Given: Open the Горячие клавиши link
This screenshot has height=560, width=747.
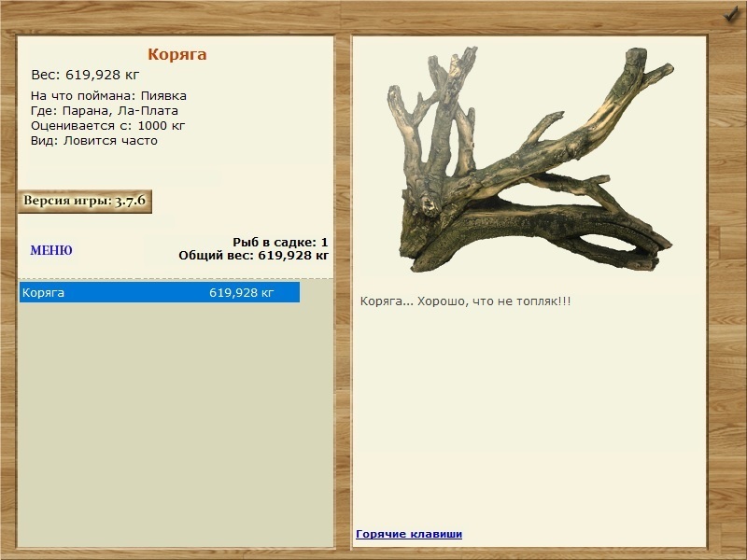Looking at the screenshot, I should (409, 534).
